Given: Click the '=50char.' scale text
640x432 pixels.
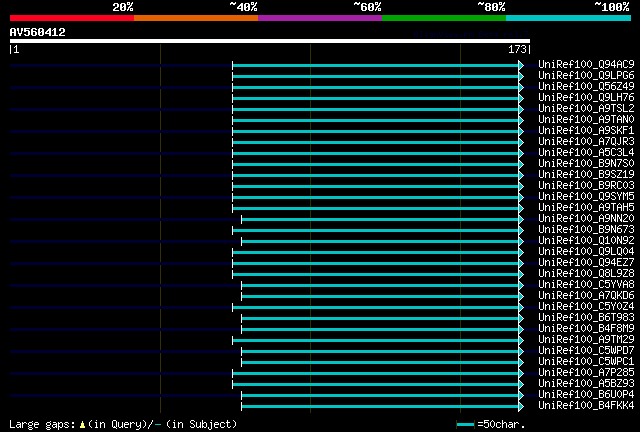Looking at the screenshot, I should 501,425.
